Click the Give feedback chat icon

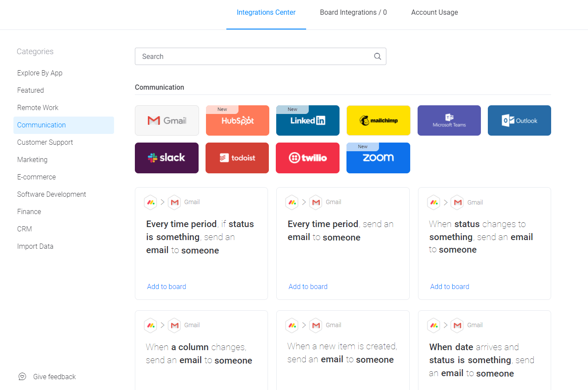(x=23, y=377)
